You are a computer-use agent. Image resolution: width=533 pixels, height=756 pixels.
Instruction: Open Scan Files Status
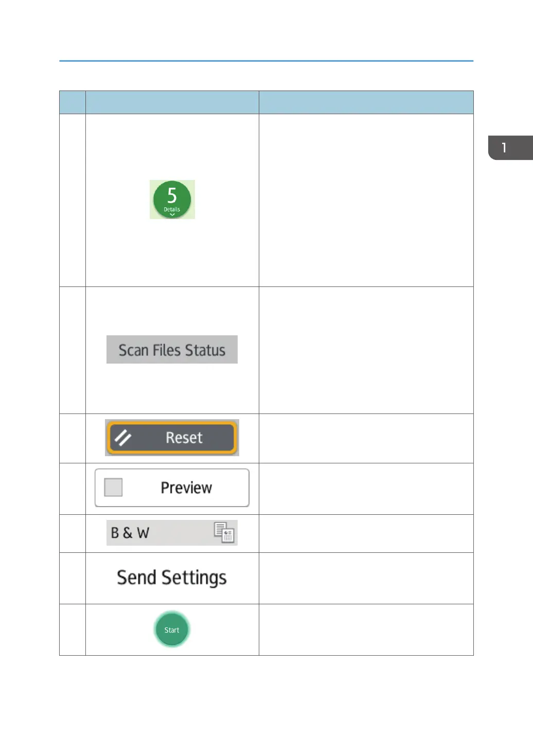172,350
